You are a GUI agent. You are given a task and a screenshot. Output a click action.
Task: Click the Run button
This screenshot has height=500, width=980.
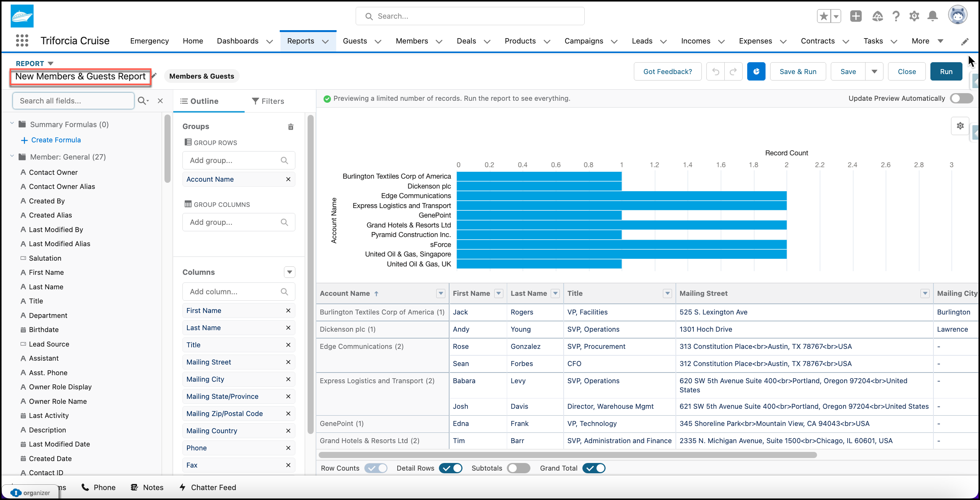946,71
